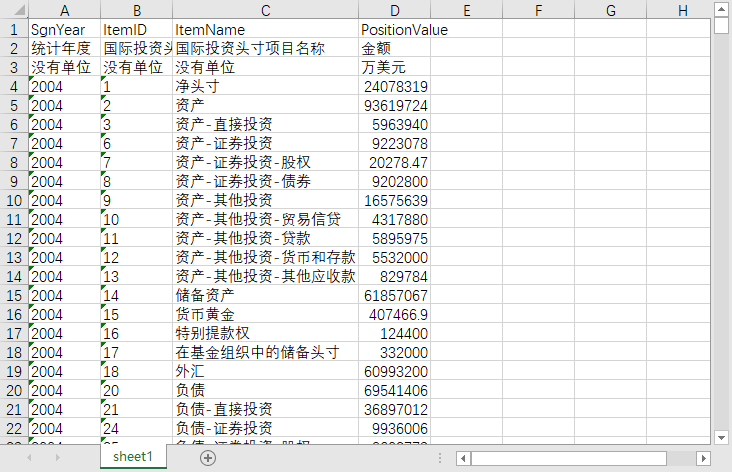Click the vertical scrollbar down arrow
This screenshot has height=472, width=732.
pyautogui.click(x=721, y=438)
